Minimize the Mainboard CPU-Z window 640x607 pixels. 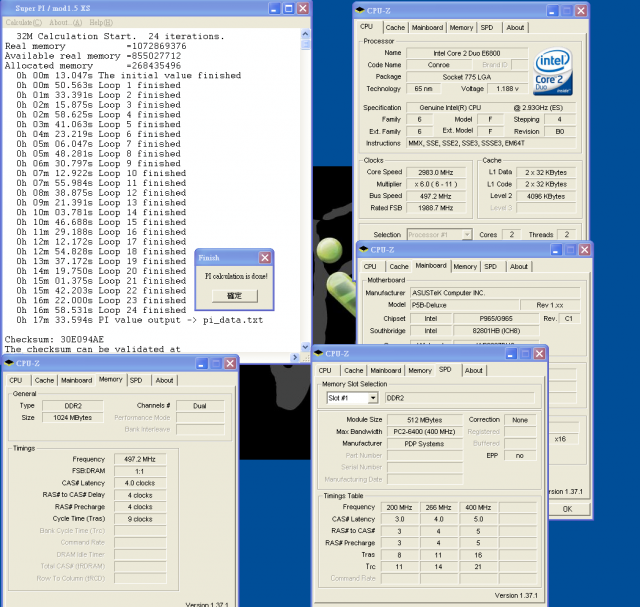point(556,250)
